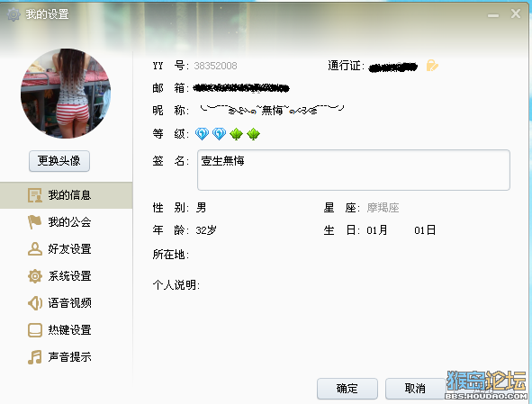Click the 热键设置 keyboard icon
Screen dimensions: 532x404
pyautogui.click(x=34, y=330)
